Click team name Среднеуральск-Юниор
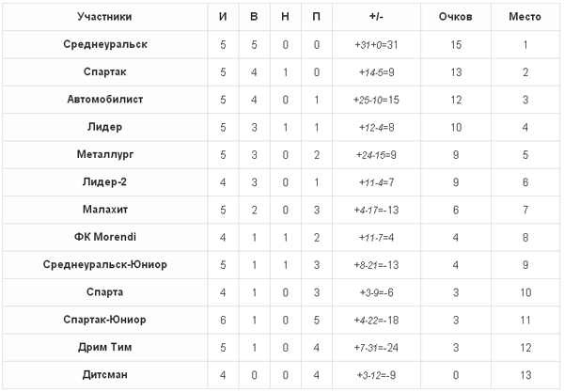This screenshot has height=392, width=564. tap(105, 265)
